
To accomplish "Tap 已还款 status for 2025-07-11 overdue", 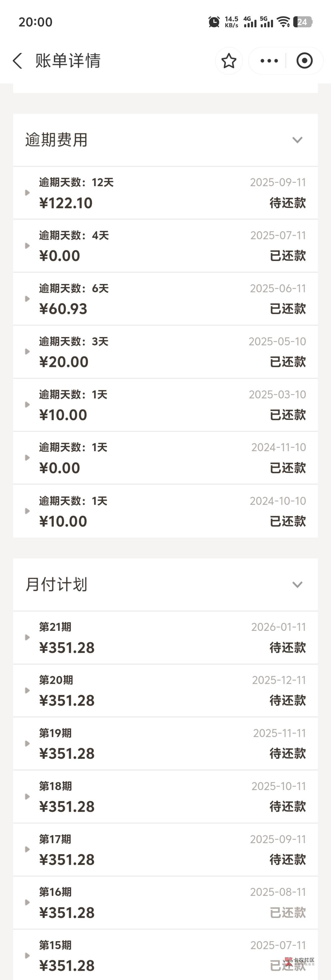I will click(287, 256).
